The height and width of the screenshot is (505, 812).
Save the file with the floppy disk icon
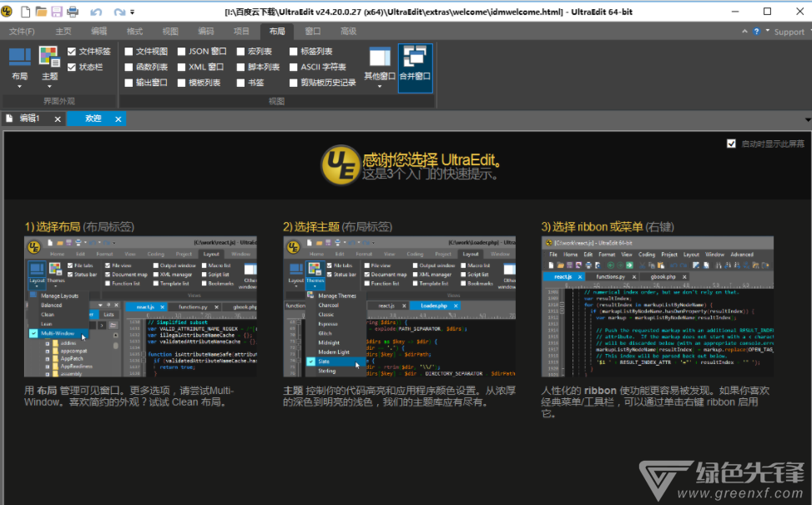click(57, 12)
